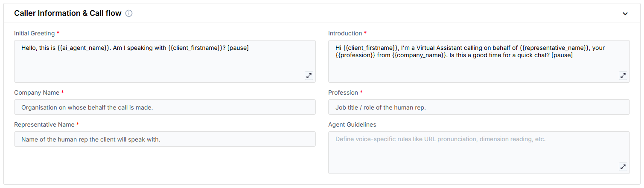Click the {{ai_agent_name}} variable in the greeting
644x188 pixels.
pyautogui.click(x=83, y=48)
